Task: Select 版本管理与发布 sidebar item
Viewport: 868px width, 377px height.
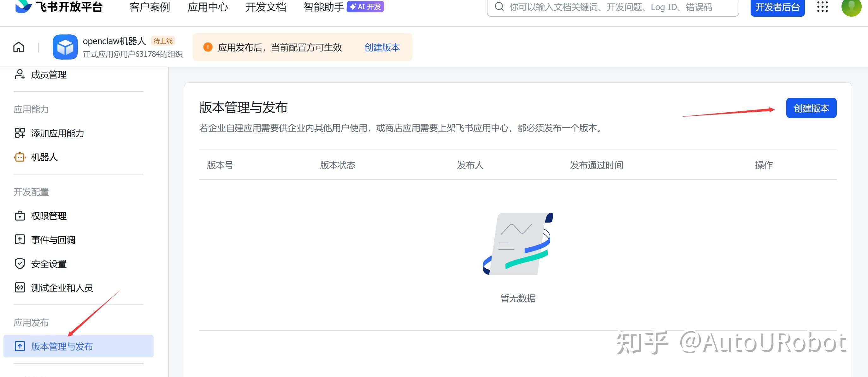Action: (x=62, y=346)
